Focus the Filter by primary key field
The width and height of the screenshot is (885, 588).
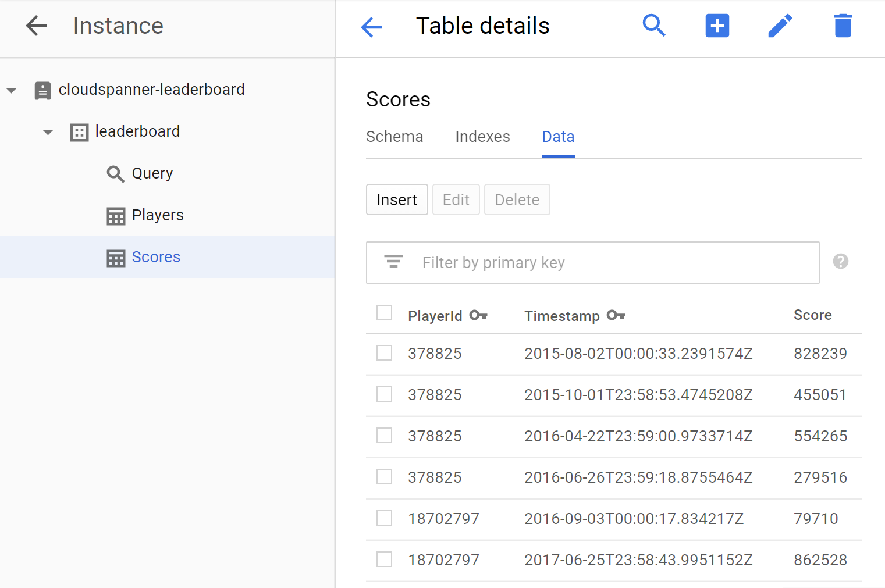[611, 263]
